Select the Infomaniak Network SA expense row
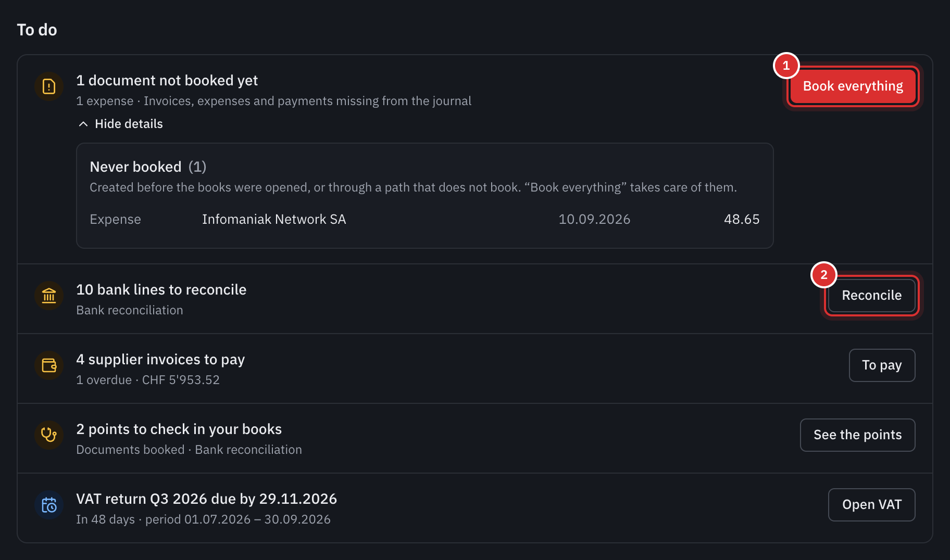This screenshot has height=560, width=950. pyautogui.click(x=424, y=219)
